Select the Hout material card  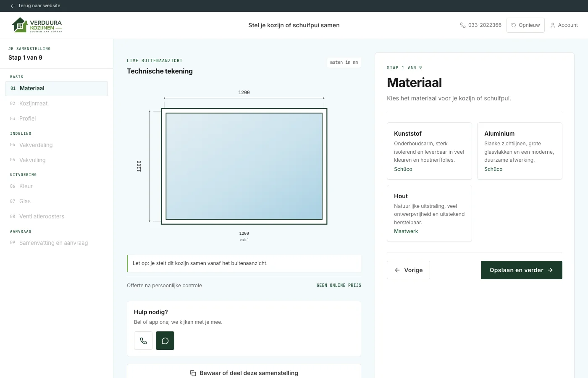[429, 213]
